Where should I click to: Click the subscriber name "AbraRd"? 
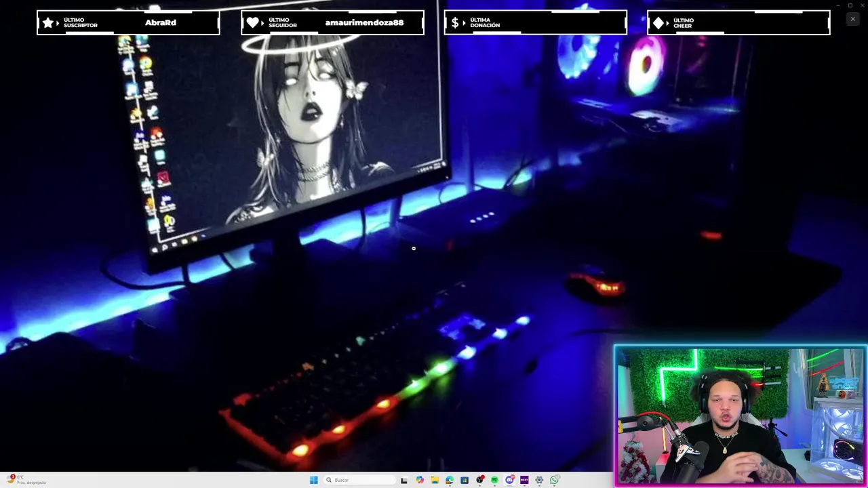(x=161, y=22)
